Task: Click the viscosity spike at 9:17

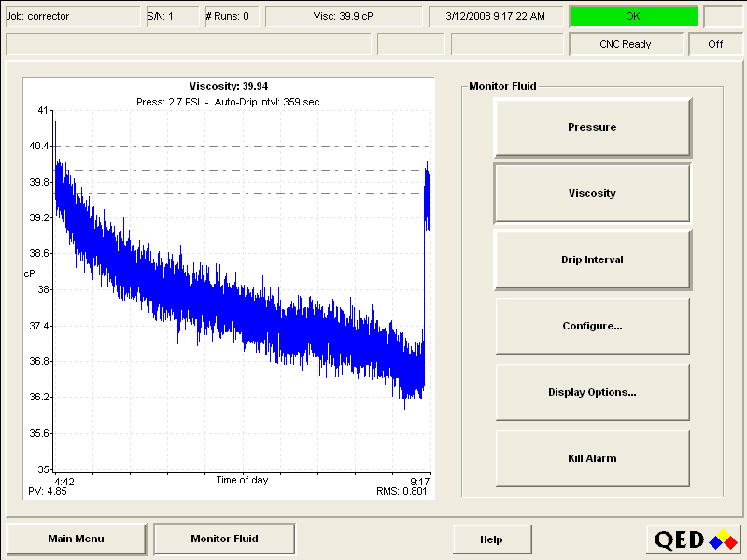Action: tap(427, 187)
